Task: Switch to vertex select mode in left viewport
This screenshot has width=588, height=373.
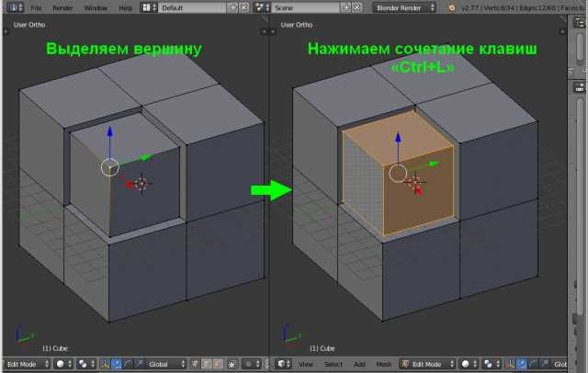Action: click(195, 364)
